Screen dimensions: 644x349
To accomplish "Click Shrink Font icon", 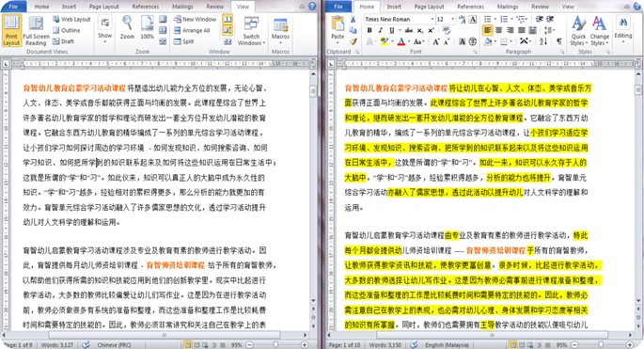I will 446,41.
